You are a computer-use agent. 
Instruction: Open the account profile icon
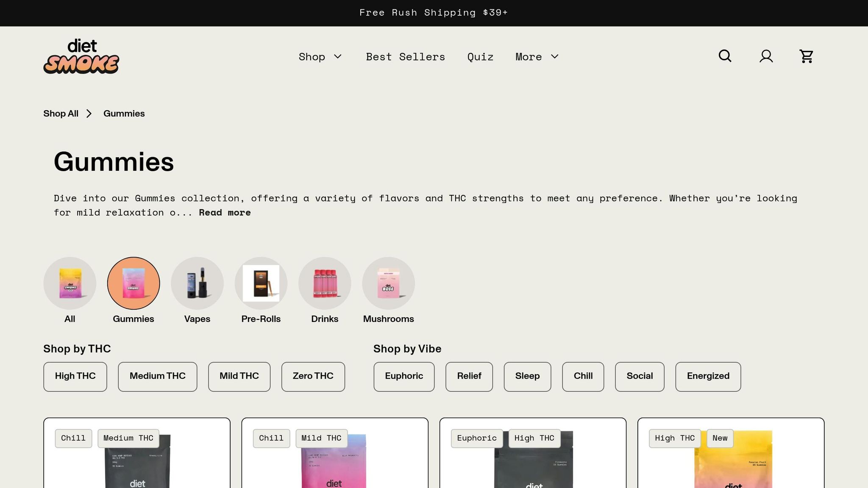[x=766, y=56]
